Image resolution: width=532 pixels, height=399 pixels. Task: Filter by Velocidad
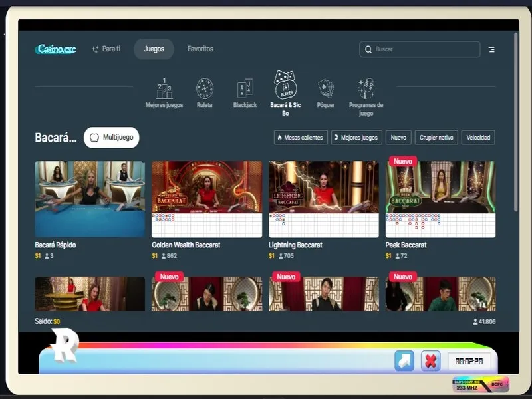tap(478, 138)
